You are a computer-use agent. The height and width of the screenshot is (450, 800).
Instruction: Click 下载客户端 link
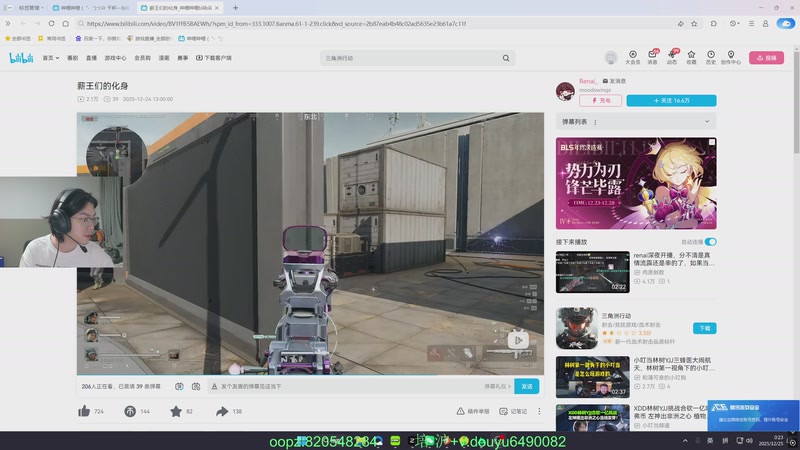(214, 58)
